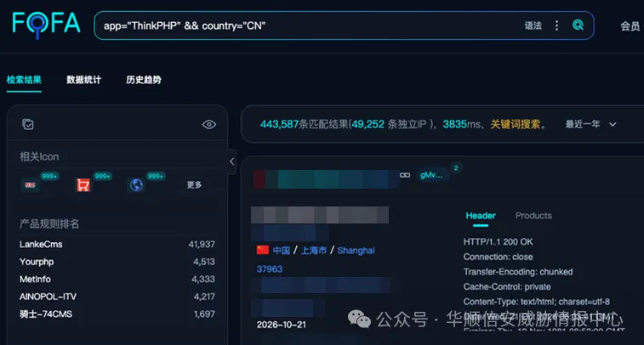644x345 pixels.
Task: Click the magnifier search icon in search bar
Action: (x=578, y=25)
